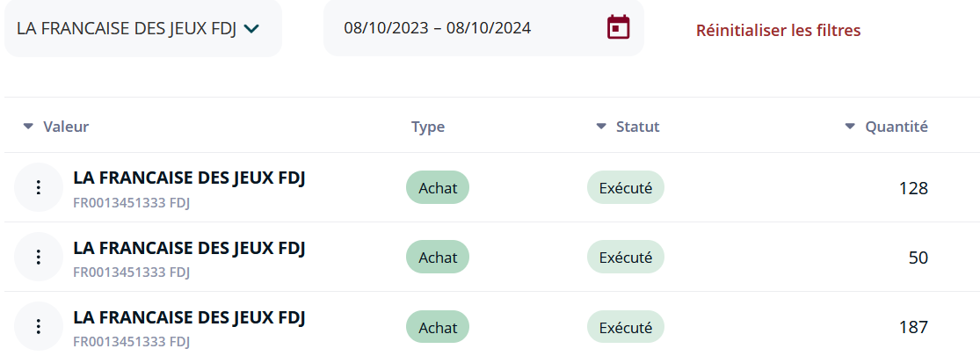Screen dimensions: 980x356
Task: Sort by Valeur column arrow
Action: (x=27, y=127)
